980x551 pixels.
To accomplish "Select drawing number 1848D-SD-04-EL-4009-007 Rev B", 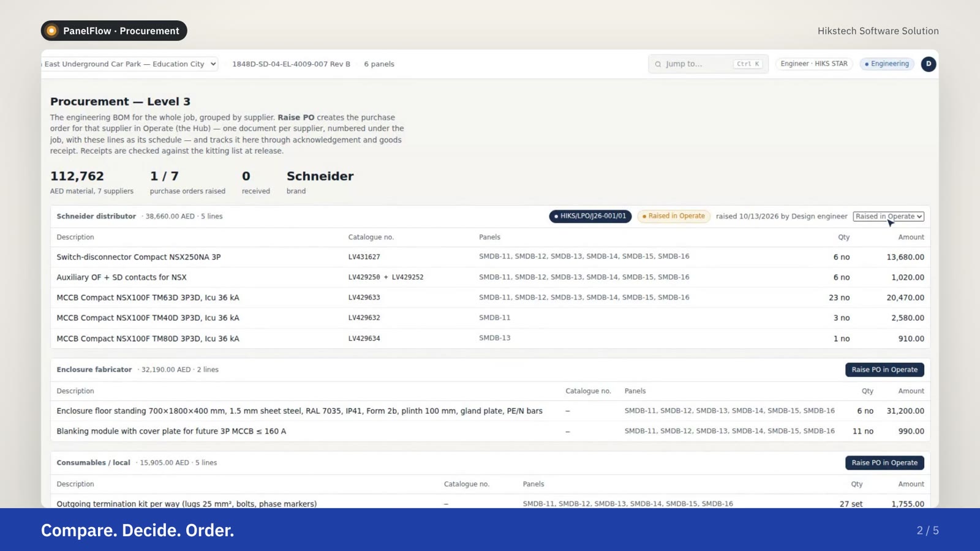I will [x=291, y=64].
